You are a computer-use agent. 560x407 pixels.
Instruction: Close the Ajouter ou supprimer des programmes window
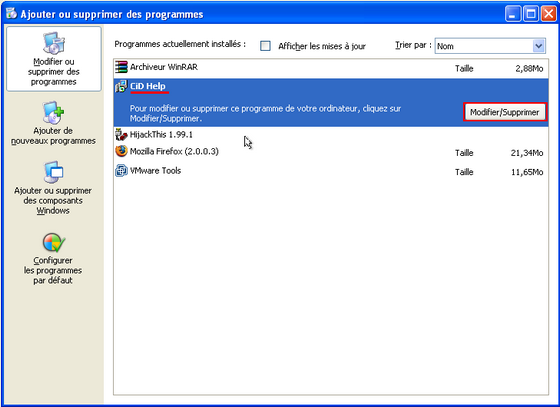pyautogui.click(x=549, y=14)
